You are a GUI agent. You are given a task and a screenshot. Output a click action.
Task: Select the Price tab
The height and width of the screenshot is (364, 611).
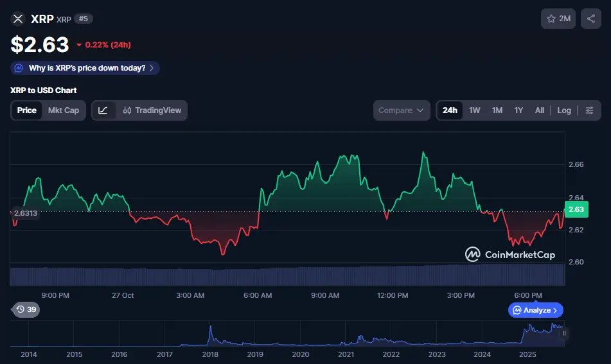(27, 110)
